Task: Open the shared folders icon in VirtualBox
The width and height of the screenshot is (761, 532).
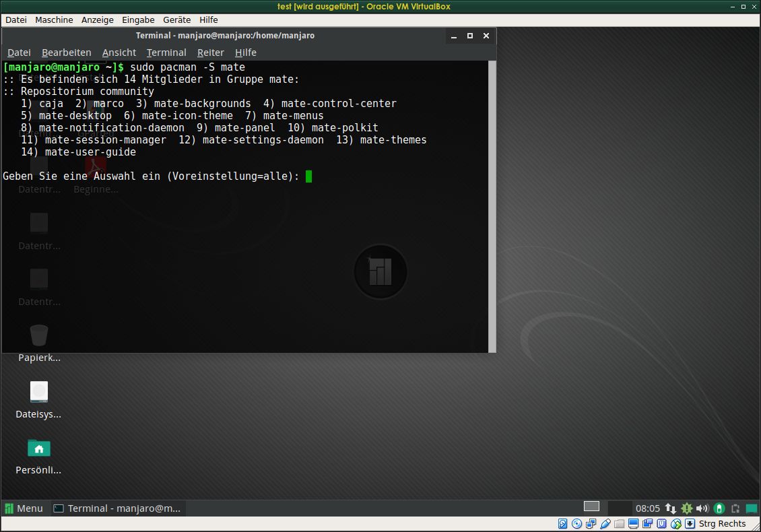Action: click(x=620, y=524)
